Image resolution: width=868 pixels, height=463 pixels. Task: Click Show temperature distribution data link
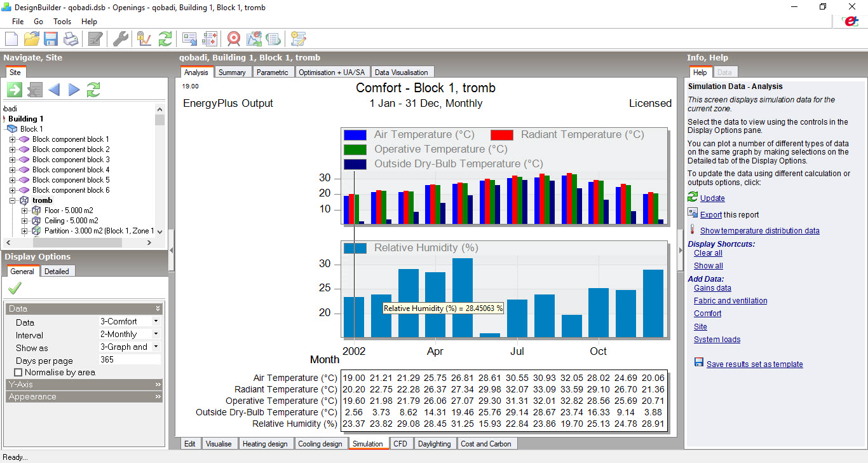760,231
